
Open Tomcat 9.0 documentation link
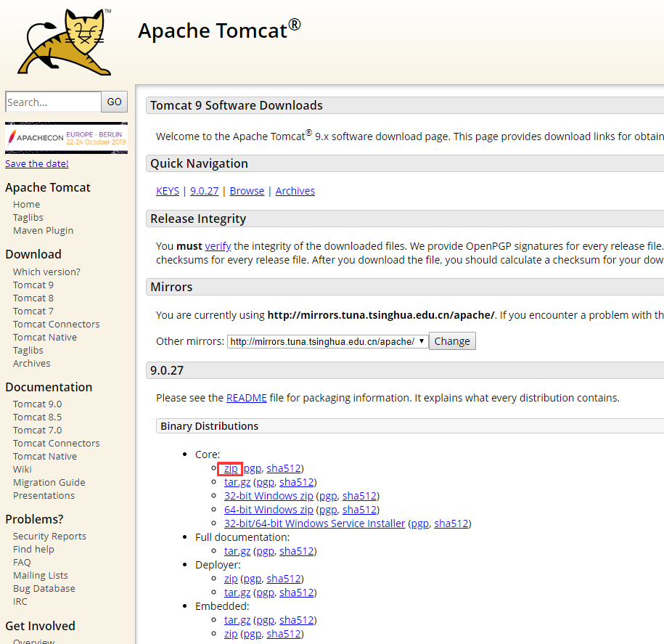[37, 404]
